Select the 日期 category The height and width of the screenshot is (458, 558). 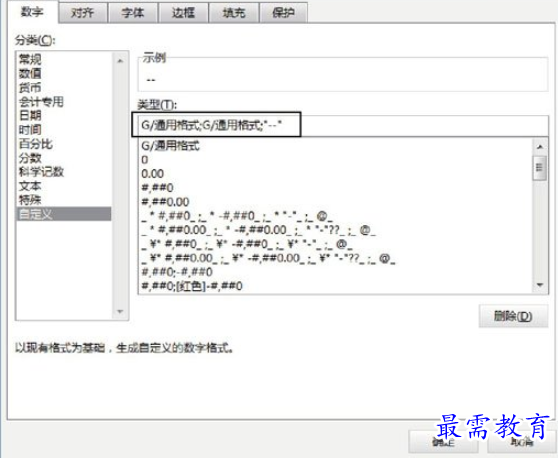pos(64,116)
